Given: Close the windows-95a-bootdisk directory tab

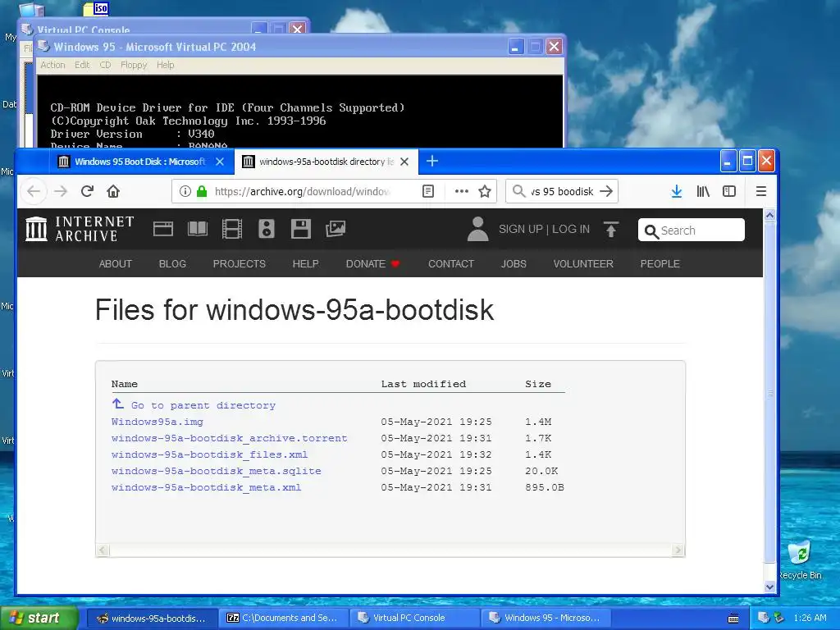Looking at the screenshot, I should pos(404,162).
